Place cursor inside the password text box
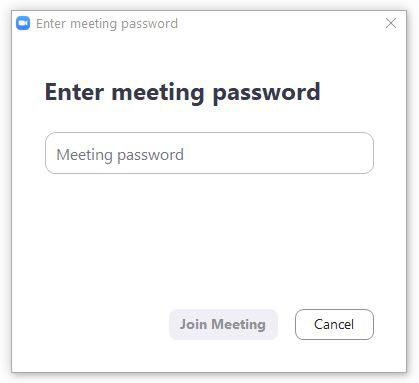Screen dimensions: 419x383 [209, 153]
